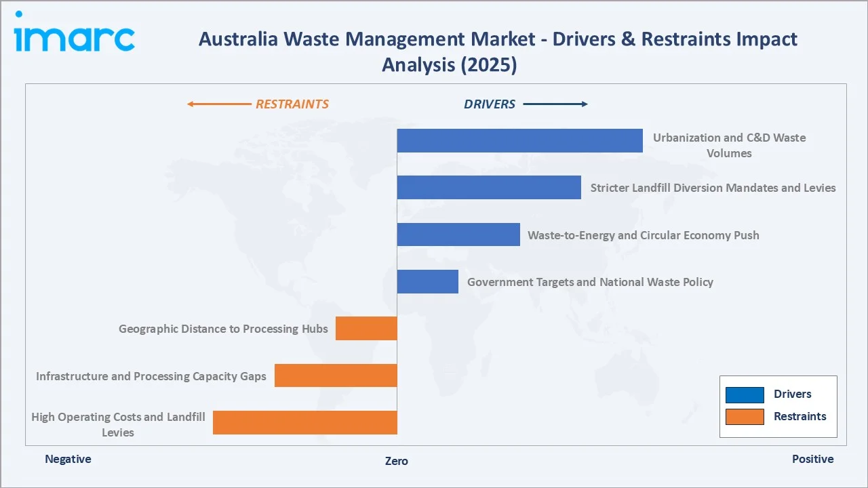Click the orange Restraints legend swatch
This screenshot has height=488, width=868.
(x=745, y=417)
